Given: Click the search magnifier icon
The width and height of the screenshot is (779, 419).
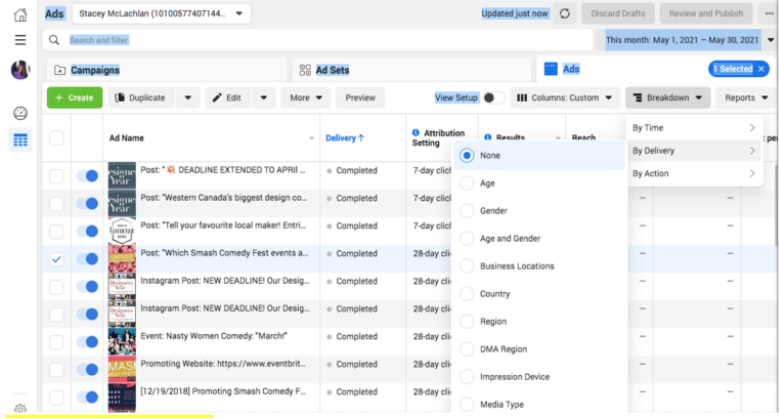Looking at the screenshot, I should click(x=54, y=40).
